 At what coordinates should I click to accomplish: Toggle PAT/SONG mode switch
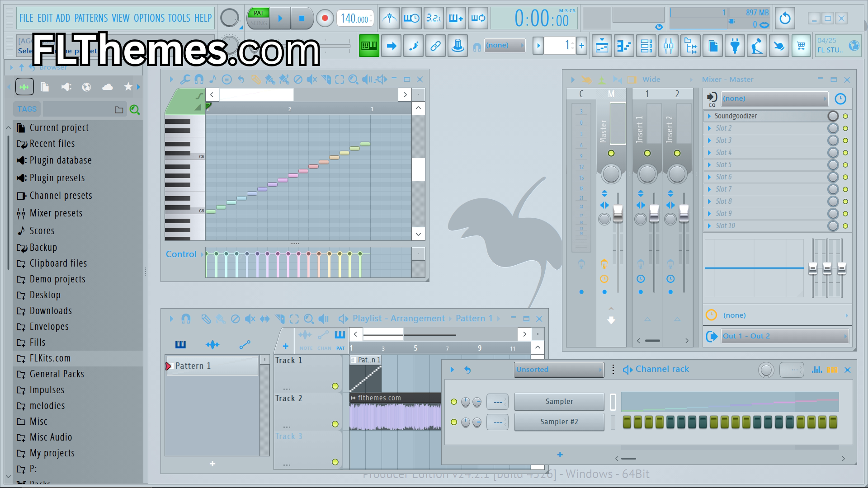pos(259,18)
